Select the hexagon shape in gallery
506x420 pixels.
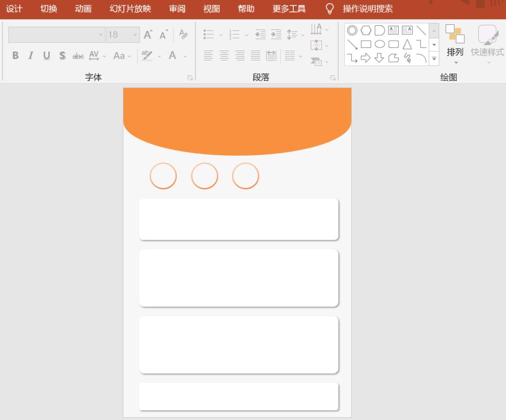pyautogui.click(x=366, y=30)
